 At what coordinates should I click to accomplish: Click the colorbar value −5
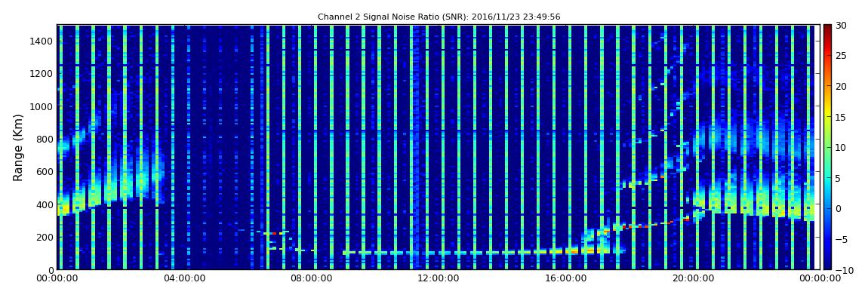(842, 240)
